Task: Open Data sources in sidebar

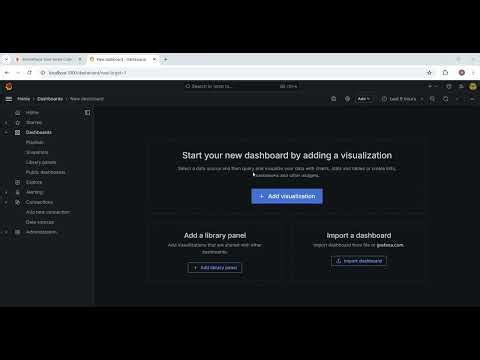Action: point(40,222)
